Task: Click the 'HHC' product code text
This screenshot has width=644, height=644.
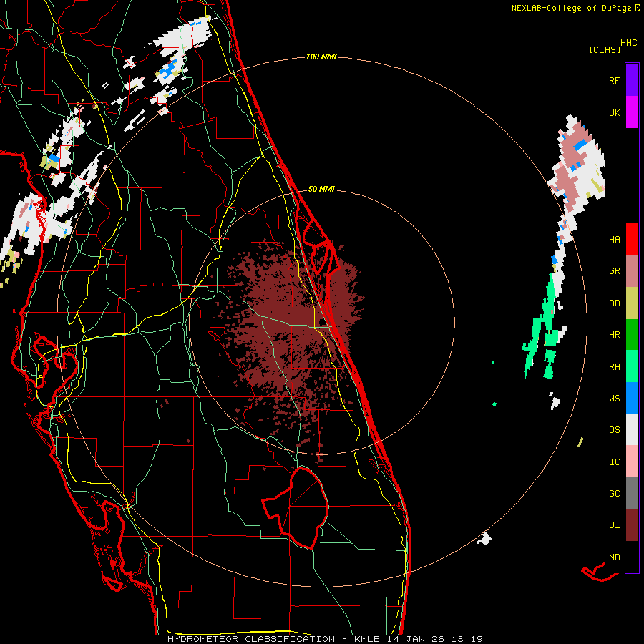Action: tap(628, 43)
